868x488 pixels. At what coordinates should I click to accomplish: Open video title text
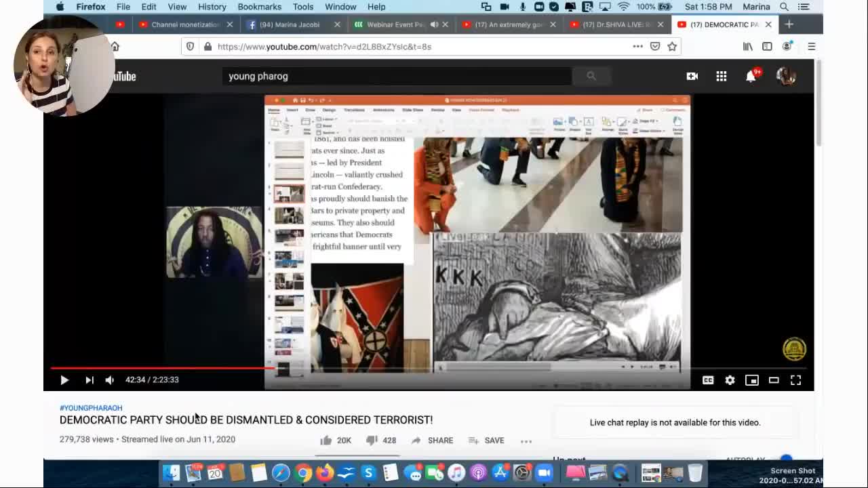pos(246,420)
